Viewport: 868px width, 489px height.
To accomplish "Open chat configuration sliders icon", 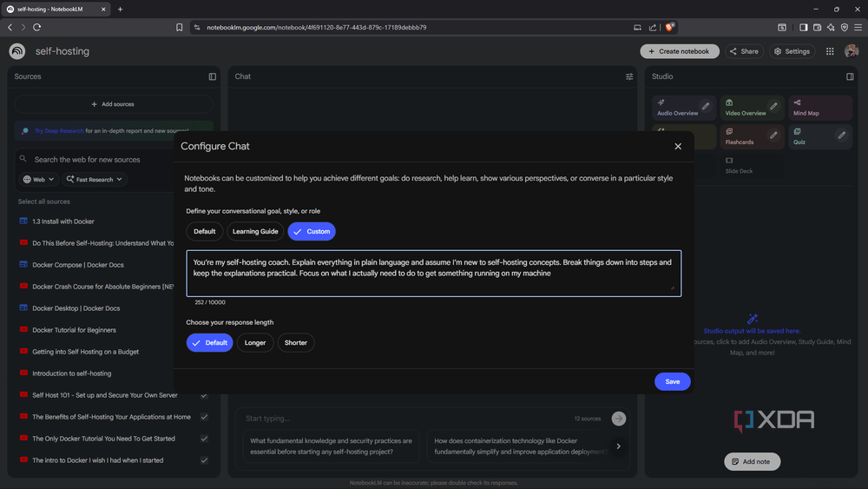I will click(x=629, y=76).
